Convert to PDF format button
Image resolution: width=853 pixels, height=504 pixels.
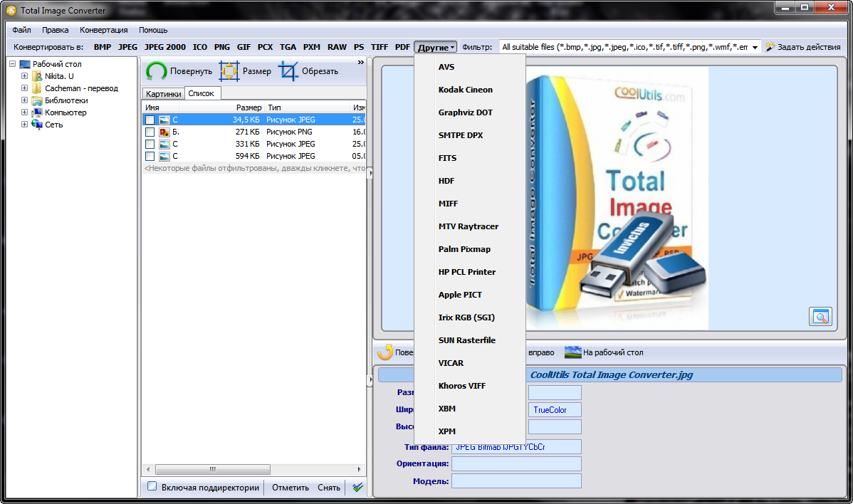(402, 47)
